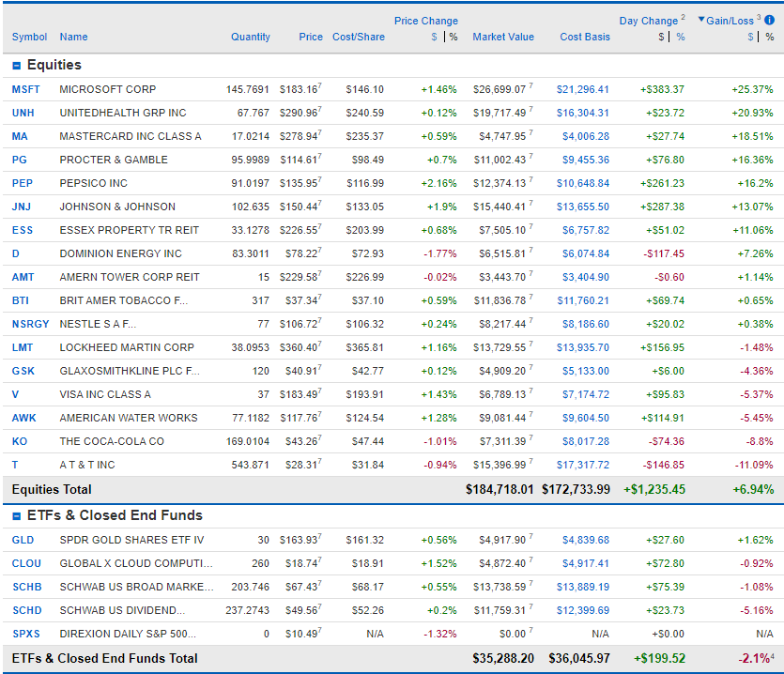784x674 pixels.
Task: Open the GLD symbol link
Action: click(23, 541)
